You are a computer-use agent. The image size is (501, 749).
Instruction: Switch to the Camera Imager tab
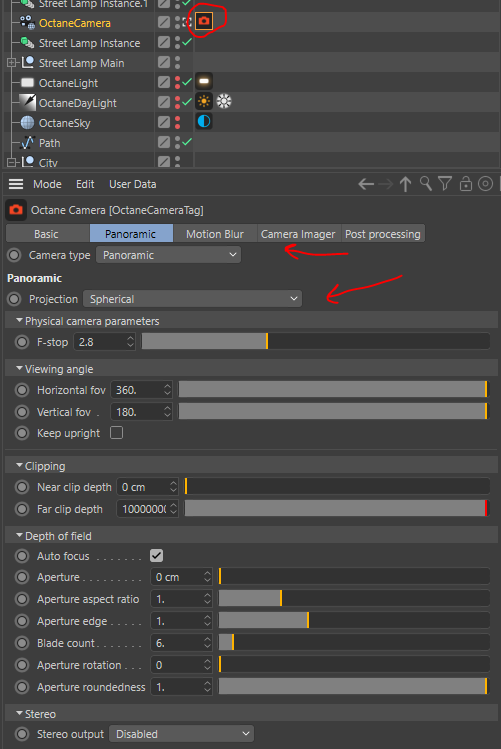(x=298, y=234)
